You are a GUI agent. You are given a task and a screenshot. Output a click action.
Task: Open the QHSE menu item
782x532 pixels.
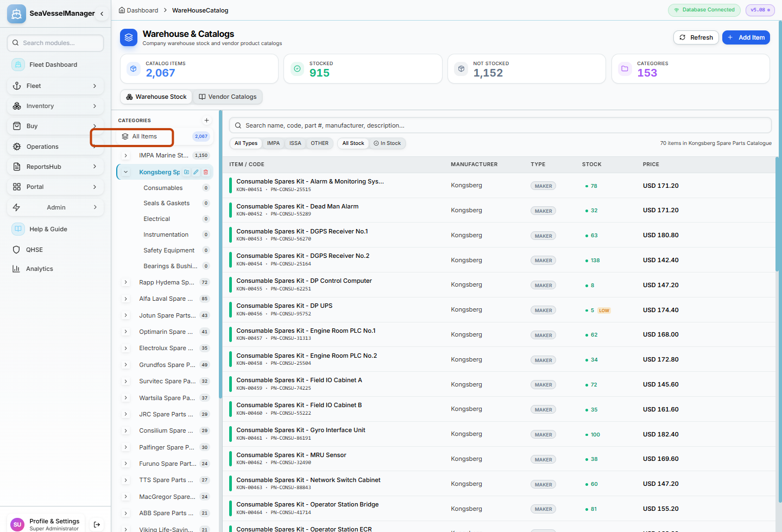coord(55,250)
